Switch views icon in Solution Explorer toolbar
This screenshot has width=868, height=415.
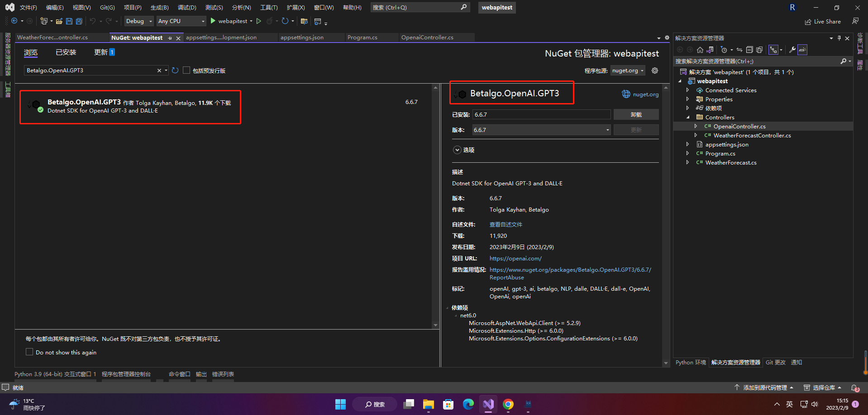[710, 50]
